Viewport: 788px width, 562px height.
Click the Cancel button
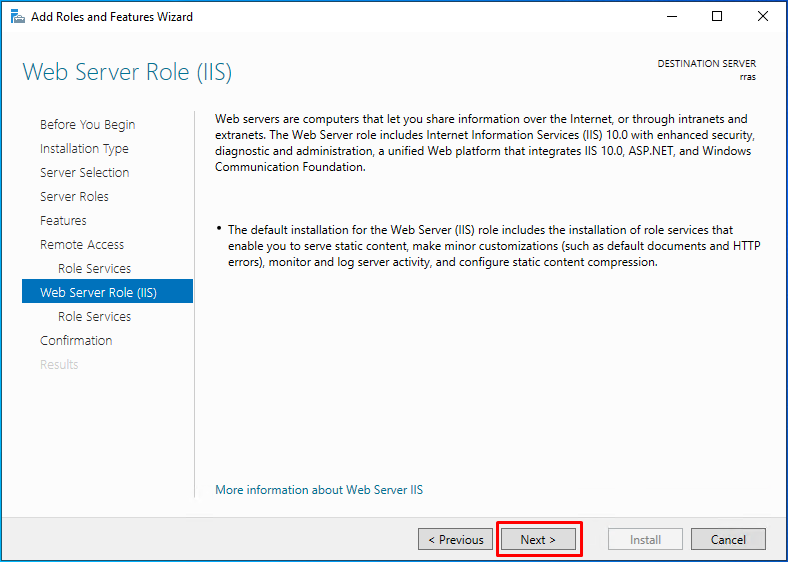(728, 539)
